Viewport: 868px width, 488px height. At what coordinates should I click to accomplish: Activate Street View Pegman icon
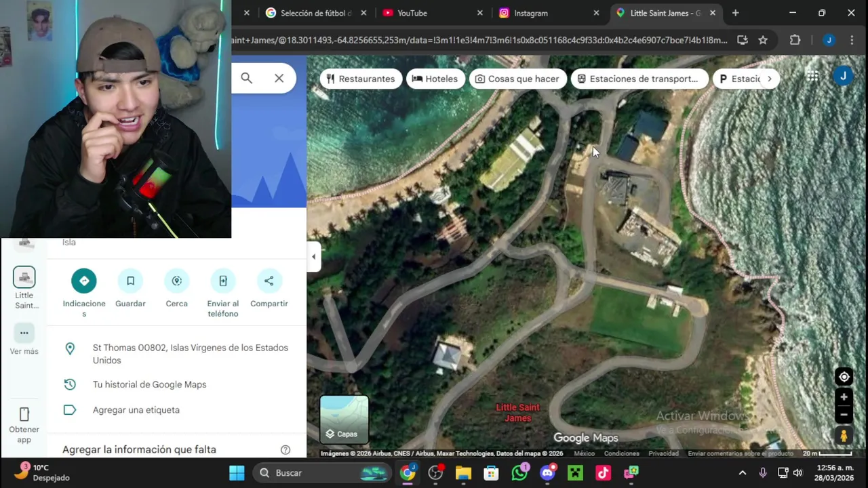[844, 436]
